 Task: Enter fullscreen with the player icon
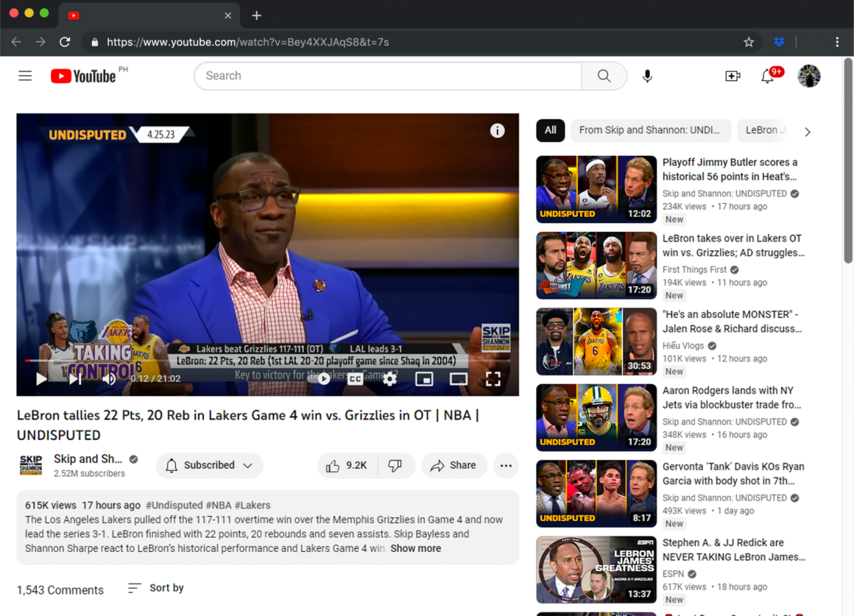click(x=494, y=378)
